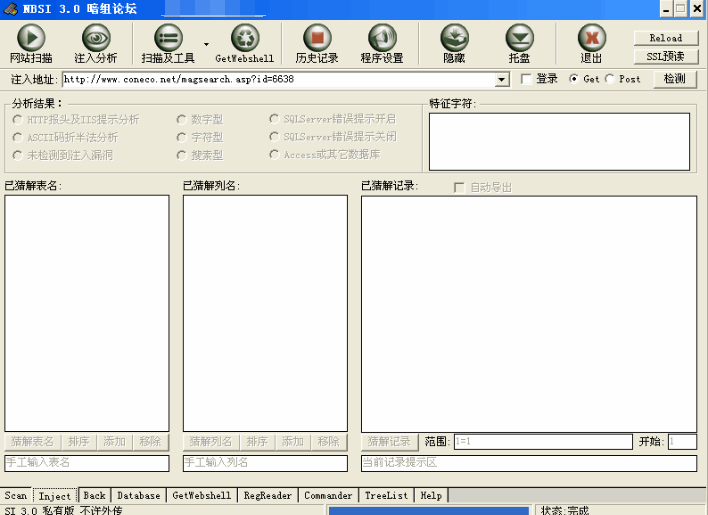The height and width of the screenshot is (515, 708).
Task: Click the 猜解列名 guess columns button
Action: 211,441
